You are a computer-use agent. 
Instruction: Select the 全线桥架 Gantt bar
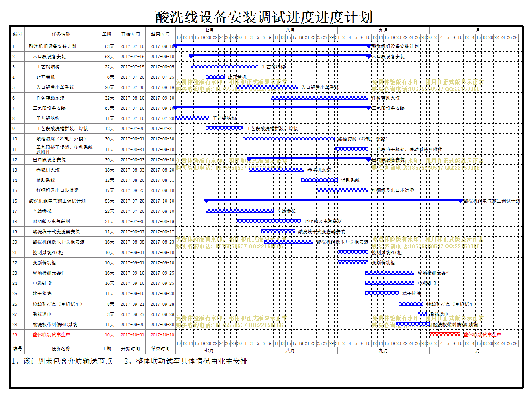239,211
